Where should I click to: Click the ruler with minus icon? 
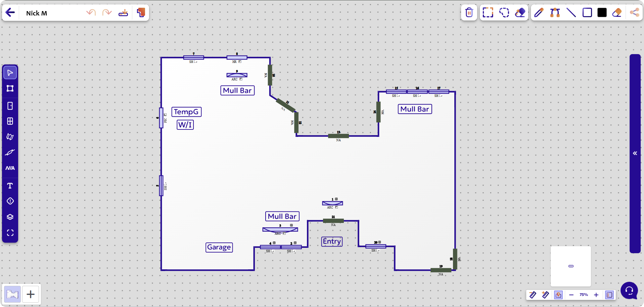click(533, 295)
